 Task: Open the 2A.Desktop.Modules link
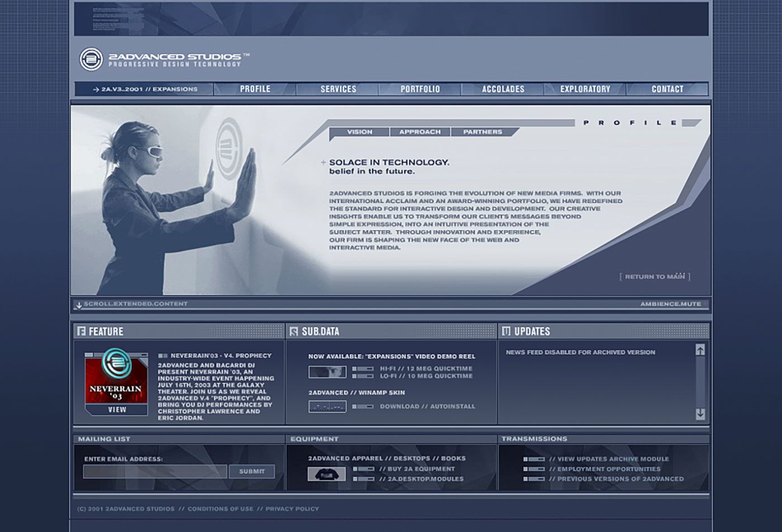pos(421,479)
